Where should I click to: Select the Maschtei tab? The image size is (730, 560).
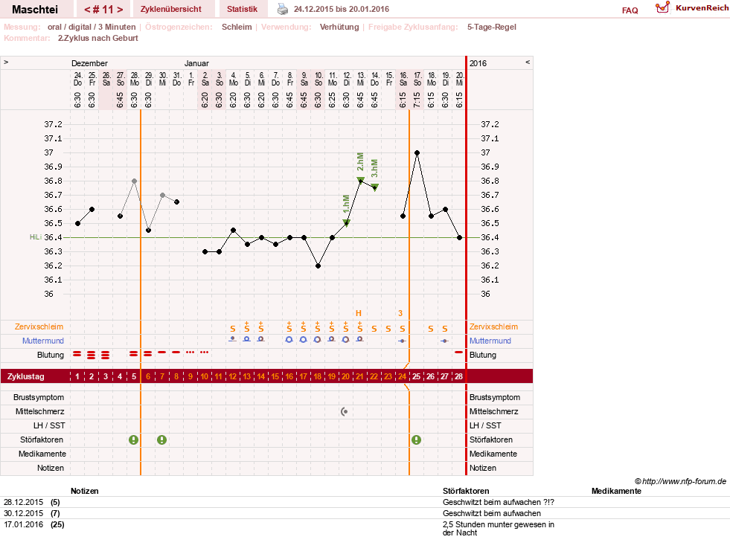35,10
